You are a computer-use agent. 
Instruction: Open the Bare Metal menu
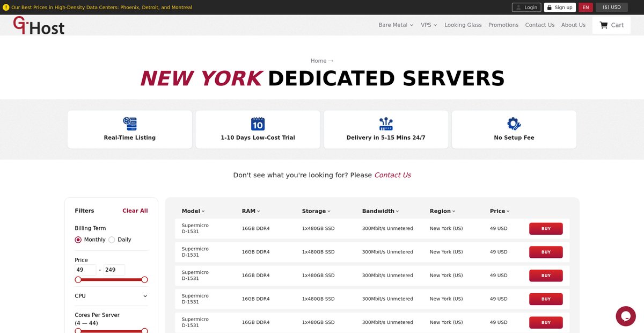click(x=396, y=25)
